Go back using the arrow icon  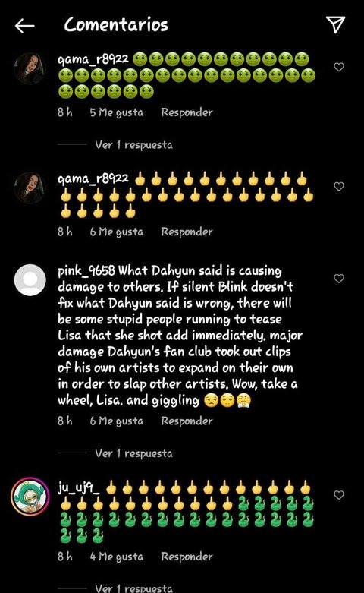tap(24, 26)
